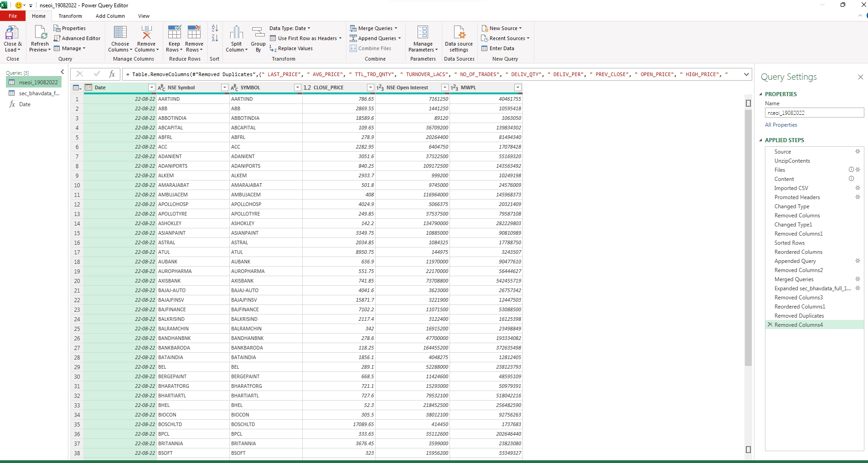Open filter dropdown for SYMBOL column

pos(297,87)
